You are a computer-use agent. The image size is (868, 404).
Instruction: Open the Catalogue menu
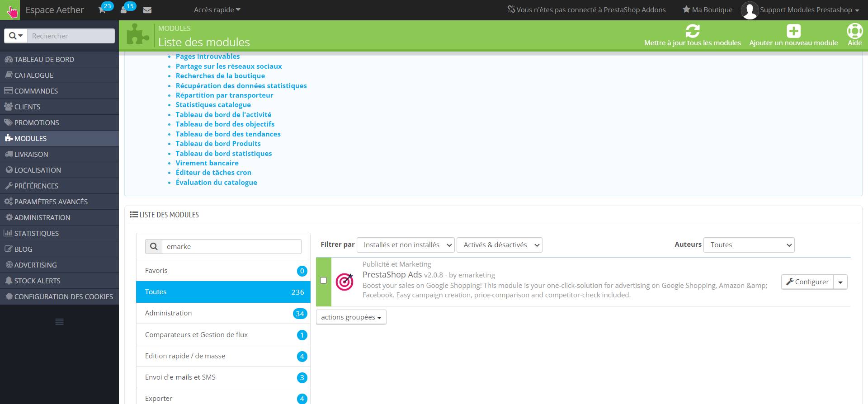pyautogui.click(x=59, y=75)
